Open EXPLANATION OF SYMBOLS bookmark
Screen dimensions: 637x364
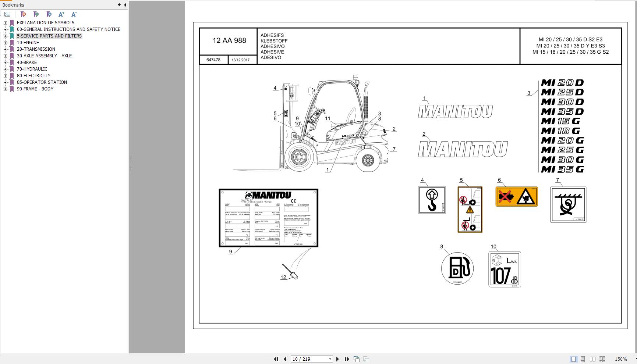click(45, 23)
